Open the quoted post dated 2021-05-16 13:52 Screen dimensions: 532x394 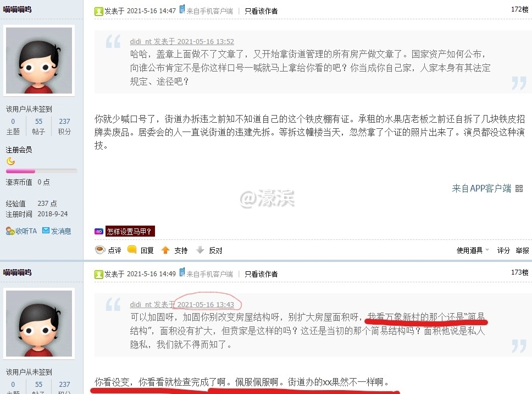click(182, 41)
